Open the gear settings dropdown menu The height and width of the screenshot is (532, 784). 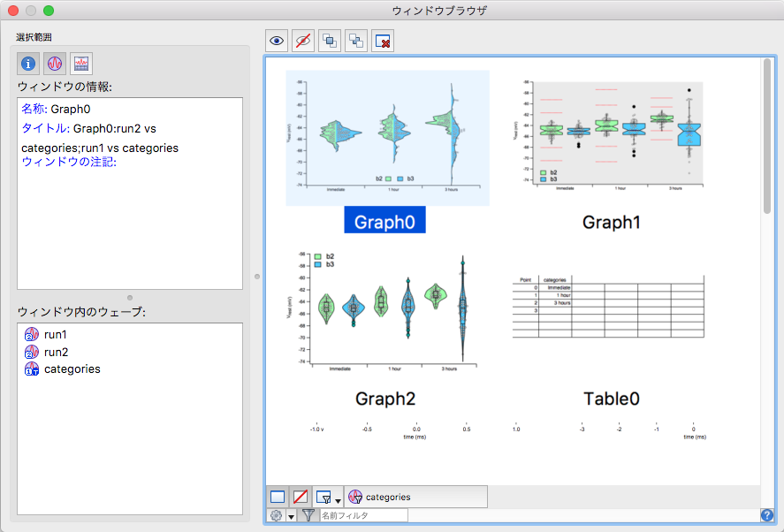coord(282,515)
